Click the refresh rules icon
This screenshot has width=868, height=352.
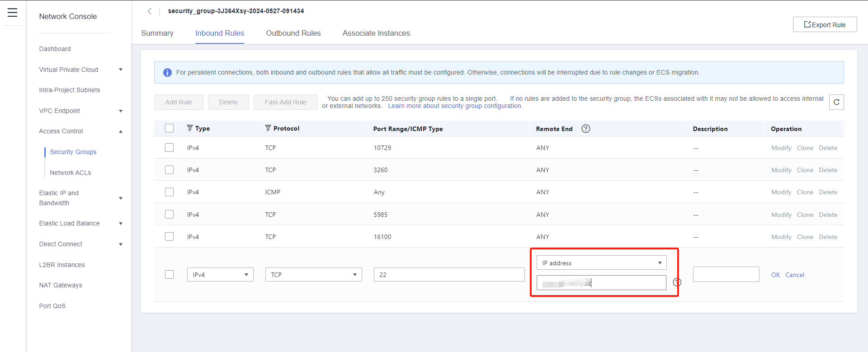tap(836, 102)
